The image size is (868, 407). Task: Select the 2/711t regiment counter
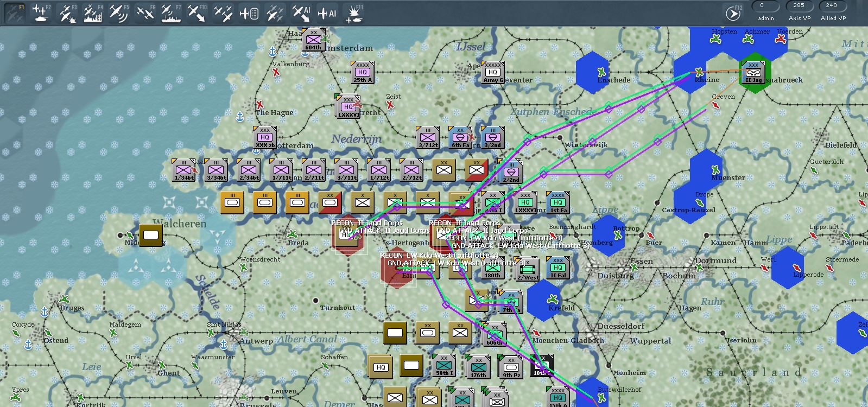314,170
